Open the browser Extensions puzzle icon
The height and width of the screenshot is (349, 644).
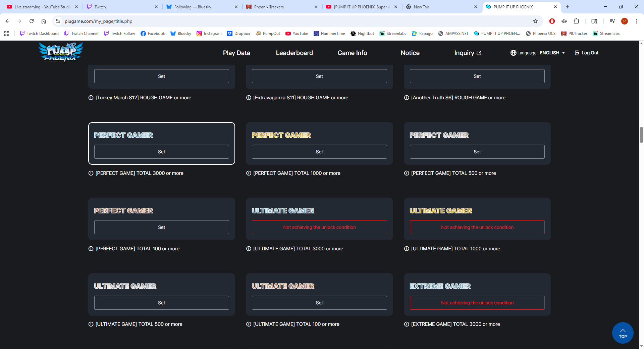tap(576, 21)
